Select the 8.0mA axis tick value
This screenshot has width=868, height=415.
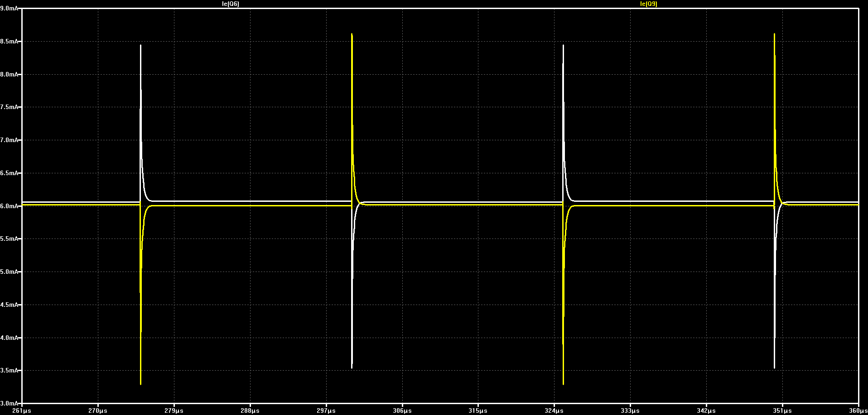(x=10, y=74)
